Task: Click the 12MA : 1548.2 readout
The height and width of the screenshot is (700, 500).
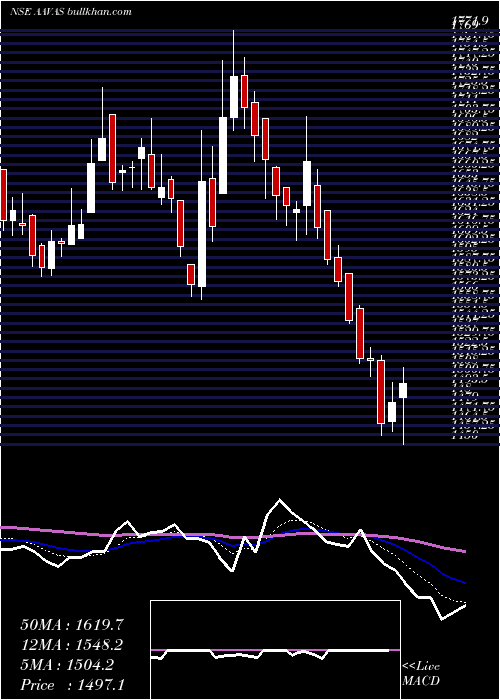Action: coord(71,645)
